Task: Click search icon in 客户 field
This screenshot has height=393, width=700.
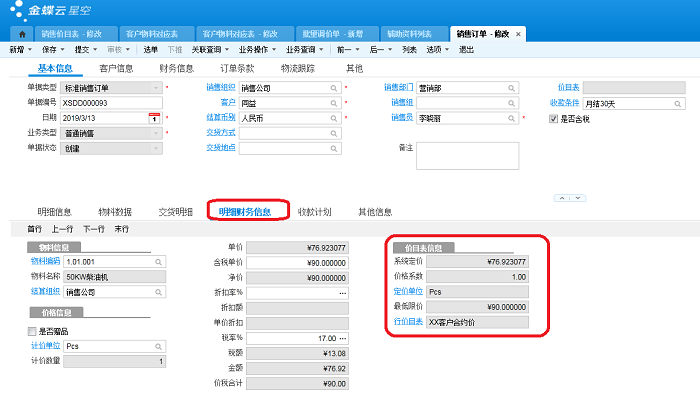Action: point(333,103)
